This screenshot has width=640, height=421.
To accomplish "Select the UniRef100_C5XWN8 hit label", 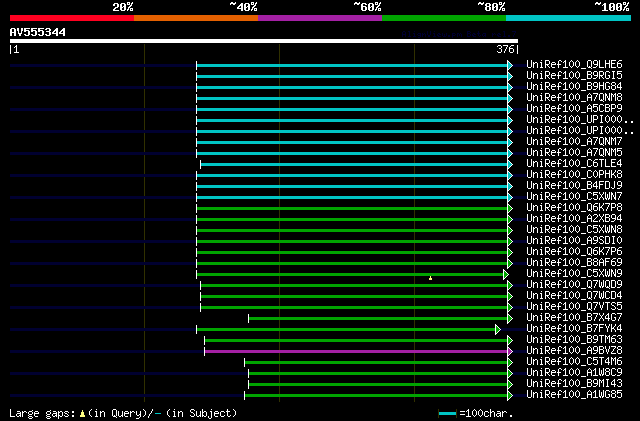I will pyautogui.click(x=574, y=230).
